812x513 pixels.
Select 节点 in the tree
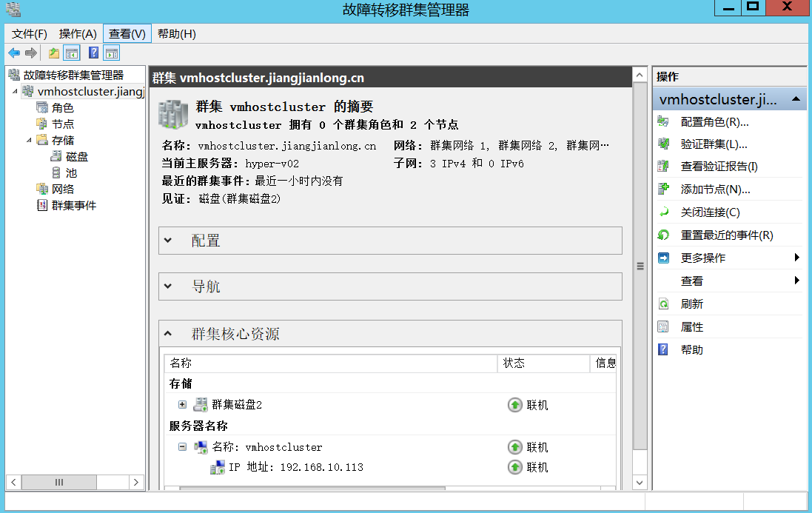tap(63, 124)
